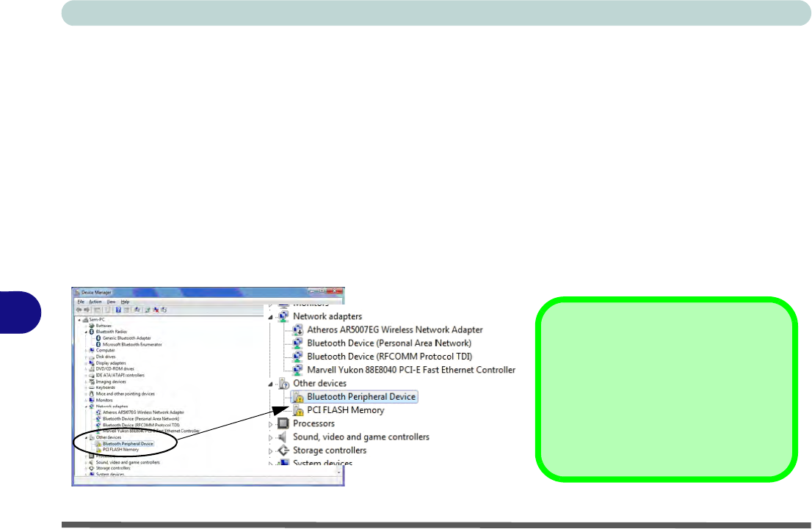The width and height of the screenshot is (812, 529).
Task: Click the speaker icon for Sound, video and game controllers, enlarged view
Action: pos(283,437)
